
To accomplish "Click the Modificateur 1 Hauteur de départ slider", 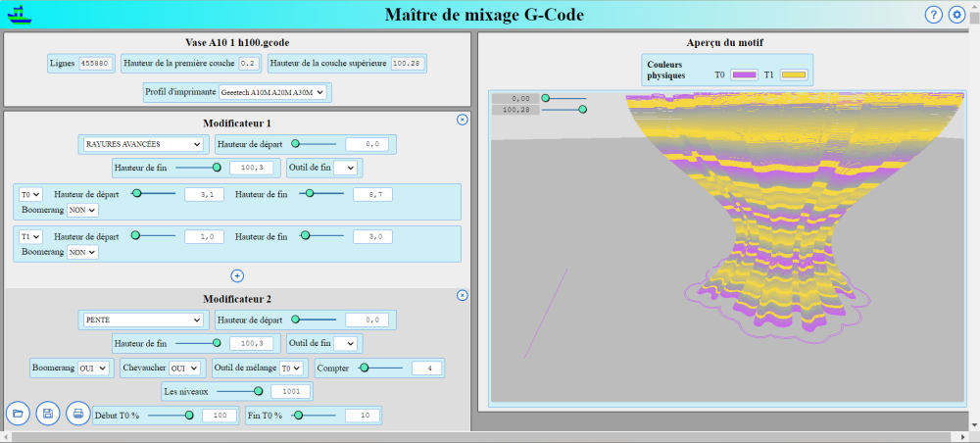I will (x=315, y=144).
